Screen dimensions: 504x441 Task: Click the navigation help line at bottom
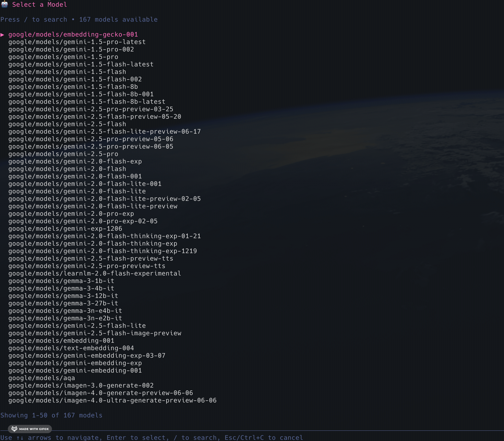[152, 437]
